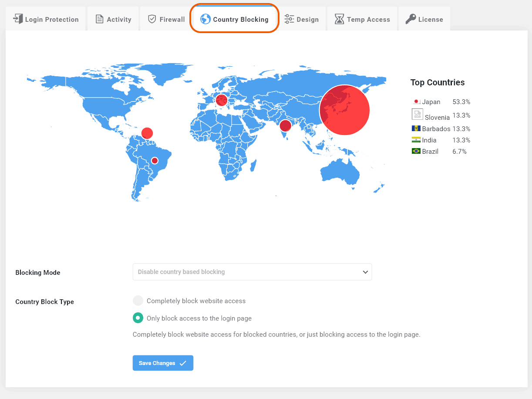Click the Login Protection door icon
The width and height of the screenshot is (532, 399).
(18, 19)
